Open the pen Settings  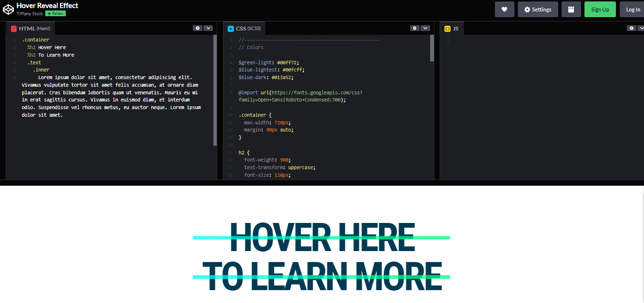[538, 9]
